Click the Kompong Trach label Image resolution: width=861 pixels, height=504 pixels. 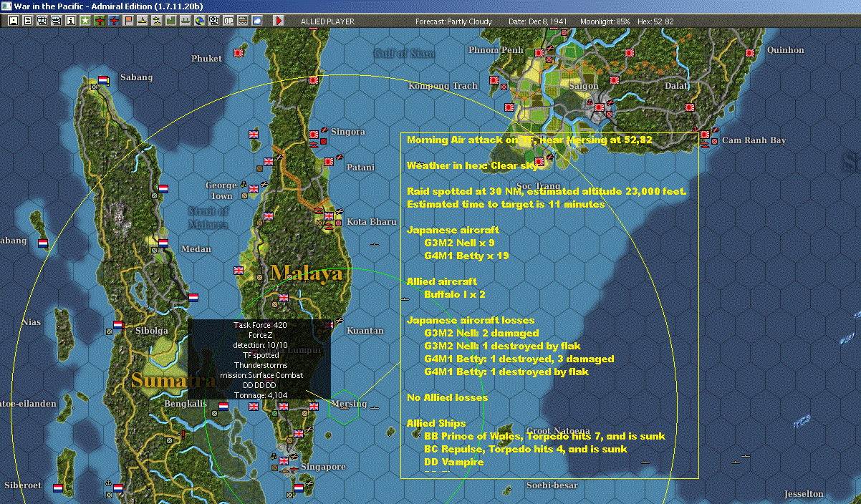click(x=443, y=86)
